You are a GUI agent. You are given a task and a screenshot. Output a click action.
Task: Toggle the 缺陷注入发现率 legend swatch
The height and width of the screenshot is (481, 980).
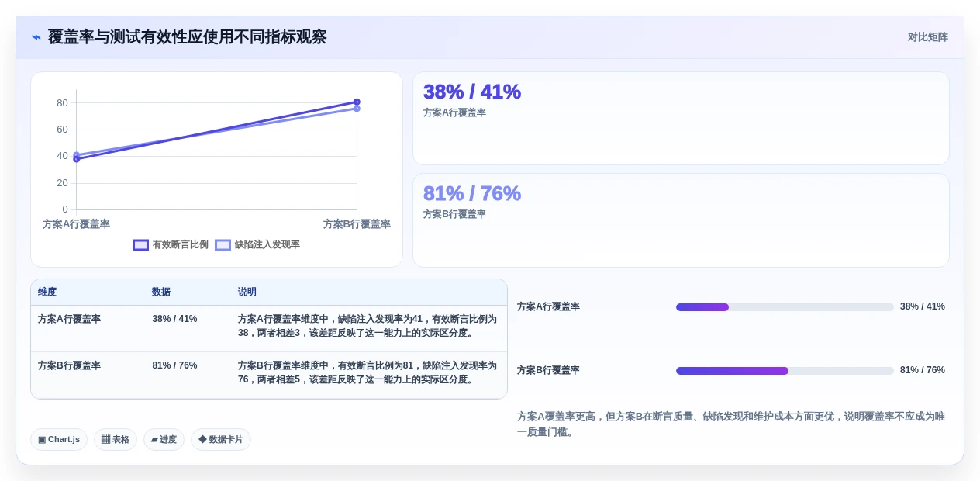223,245
